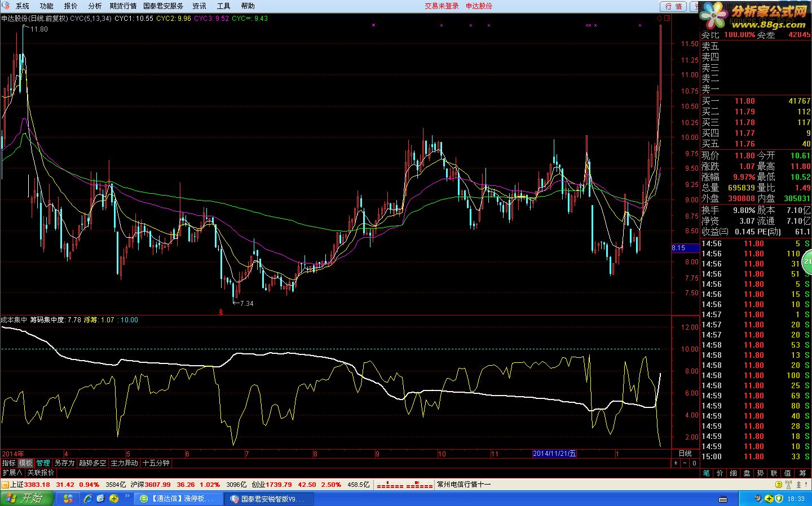Click the green 360 plus icon in the system tray
812x506 pixels.
pos(769,499)
